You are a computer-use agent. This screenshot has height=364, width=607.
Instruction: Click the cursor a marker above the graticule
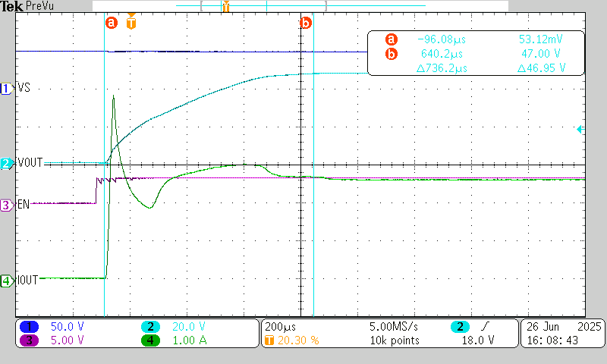coord(112,24)
